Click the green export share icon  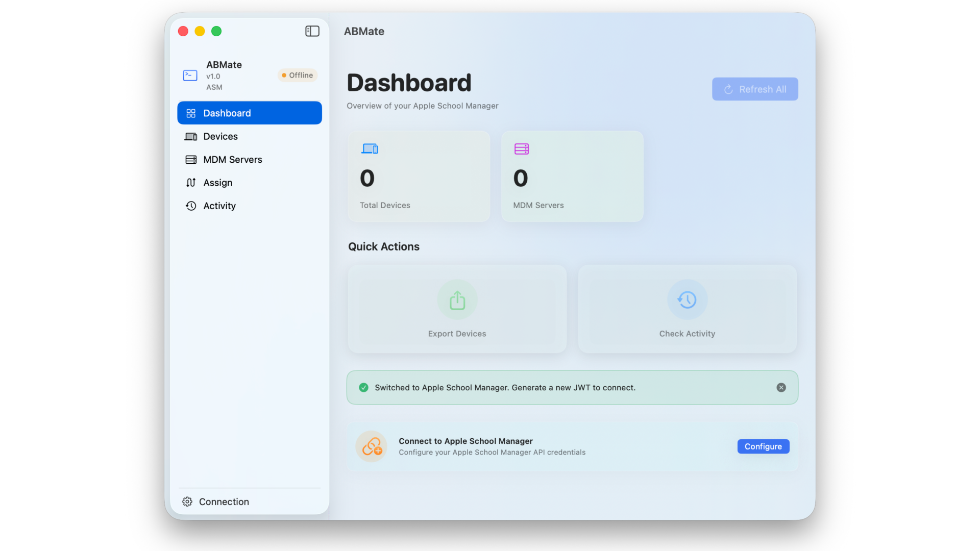(x=457, y=299)
